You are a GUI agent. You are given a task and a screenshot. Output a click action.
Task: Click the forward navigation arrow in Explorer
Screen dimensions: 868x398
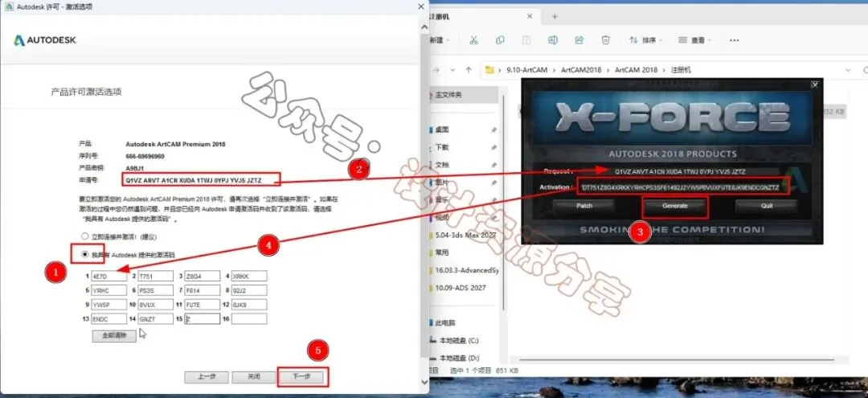(436, 70)
